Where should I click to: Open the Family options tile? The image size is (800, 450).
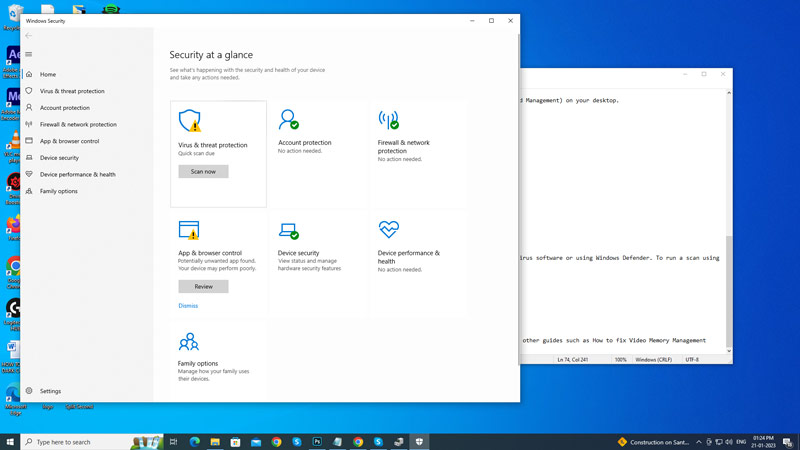pyautogui.click(x=218, y=360)
